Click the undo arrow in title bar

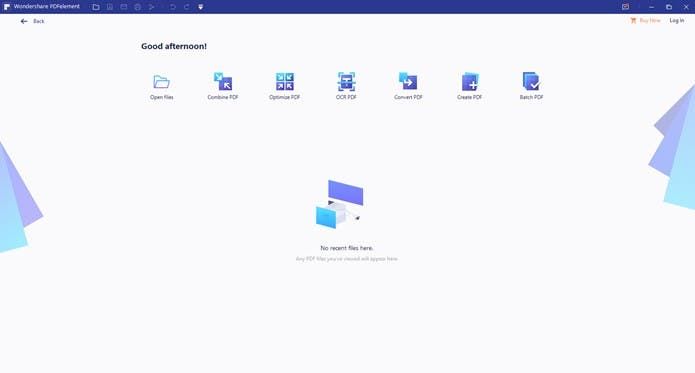click(172, 7)
